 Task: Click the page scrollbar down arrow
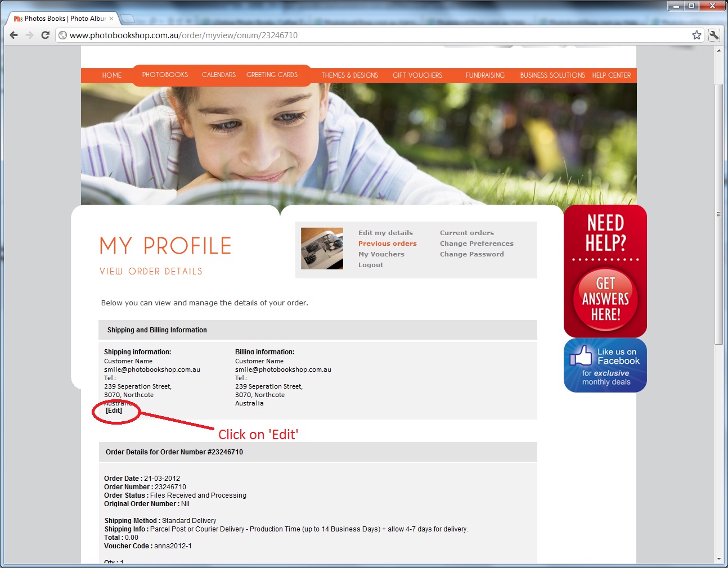[x=718, y=559]
